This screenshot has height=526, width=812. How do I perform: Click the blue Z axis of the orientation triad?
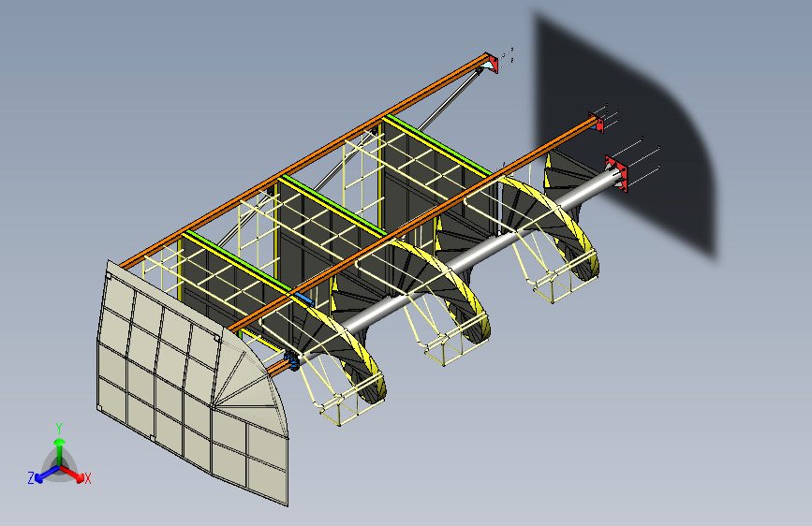[x=47, y=475]
